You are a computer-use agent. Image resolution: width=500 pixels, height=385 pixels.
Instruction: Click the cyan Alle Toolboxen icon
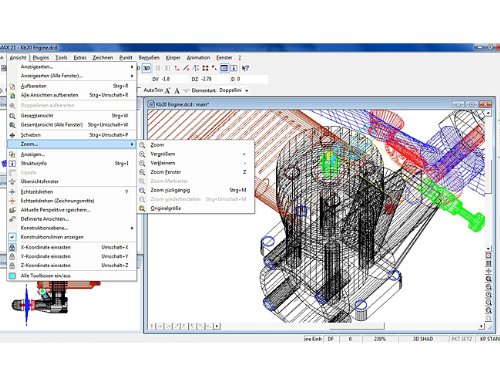coord(12,276)
